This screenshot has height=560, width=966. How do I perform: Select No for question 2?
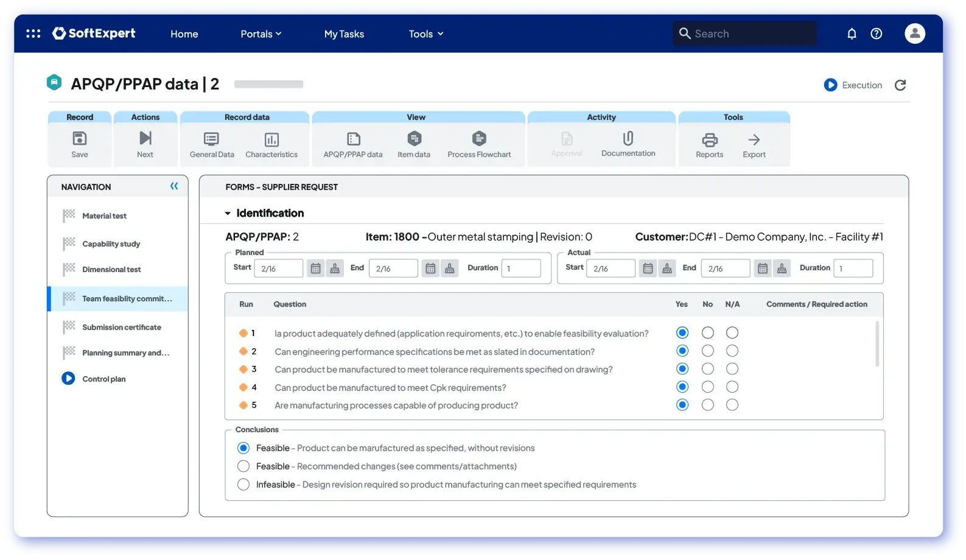tap(707, 351)
